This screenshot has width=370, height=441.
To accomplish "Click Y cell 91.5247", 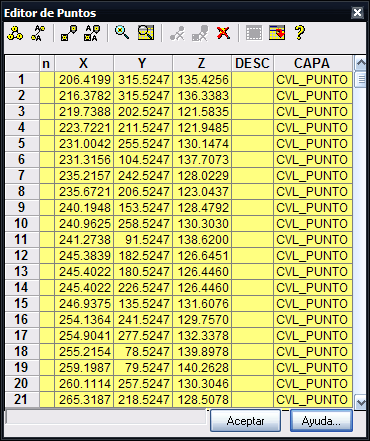I will [143, 239].
